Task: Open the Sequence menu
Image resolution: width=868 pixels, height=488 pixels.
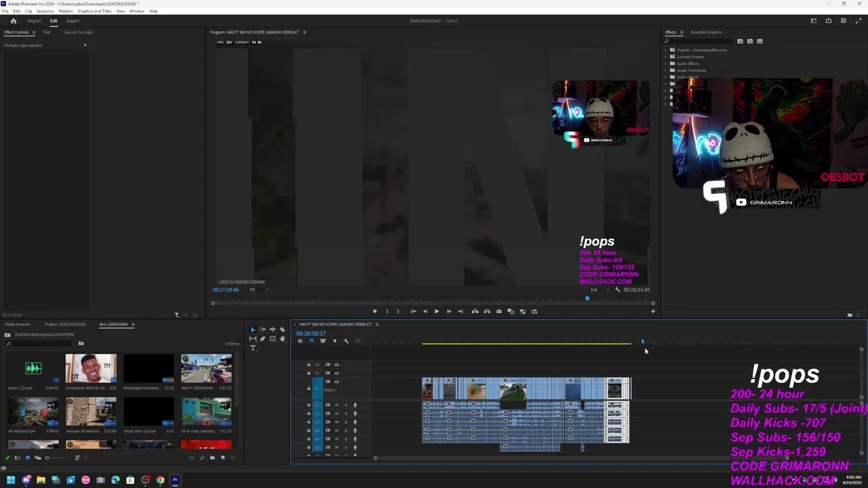Action: 45,11
